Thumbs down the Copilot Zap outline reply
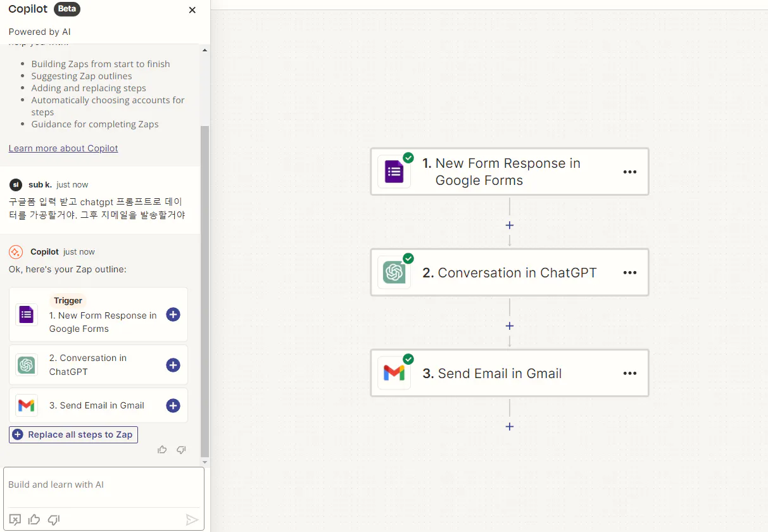768x532 pixels. click(x=181, y=450)
